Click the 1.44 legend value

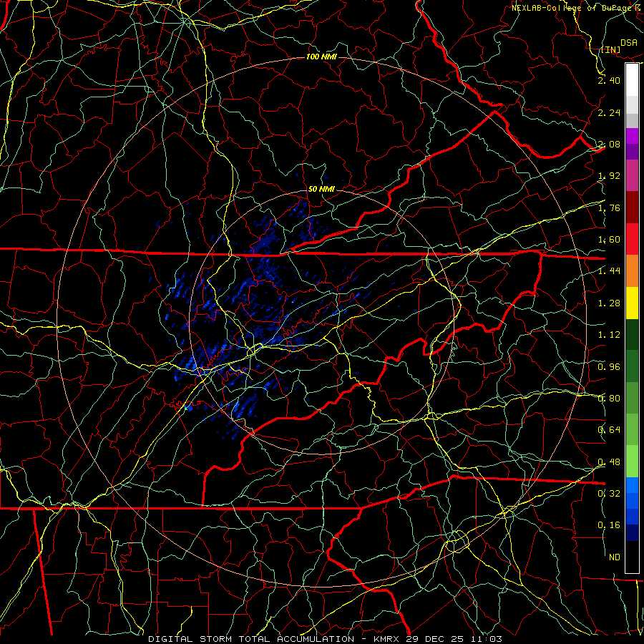pyautogui.click(x=609, y=270)
